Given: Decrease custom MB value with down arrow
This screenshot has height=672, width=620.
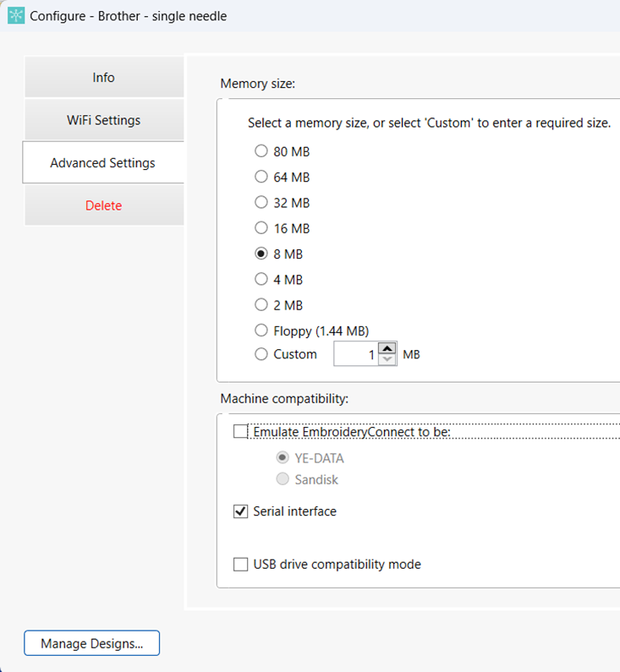Looking at the screenshot, I should (x=387, y=360).
